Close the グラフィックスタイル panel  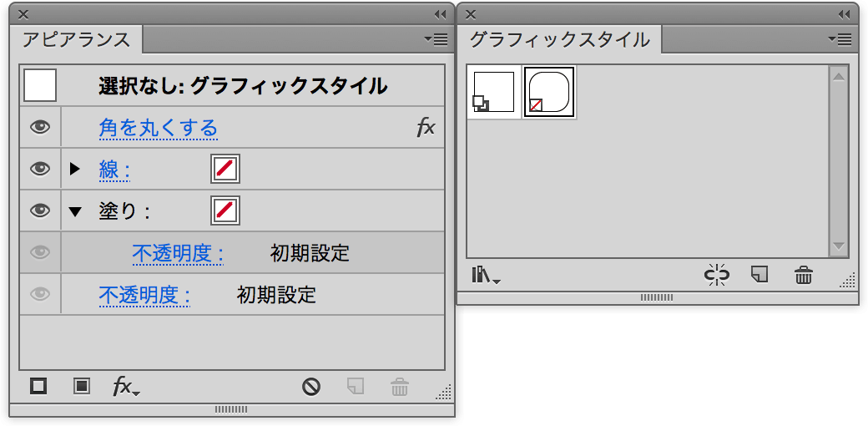(x=472, y=15)
